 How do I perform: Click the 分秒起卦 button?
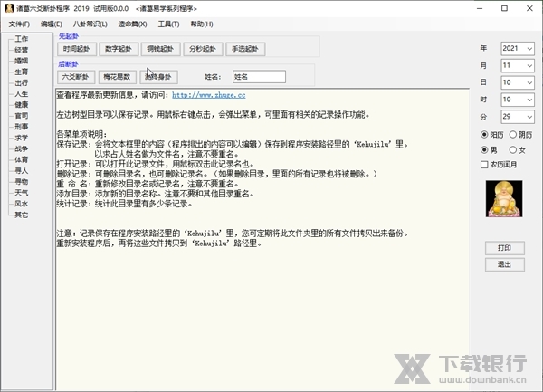pyautogui.click(x=203, y=49)
